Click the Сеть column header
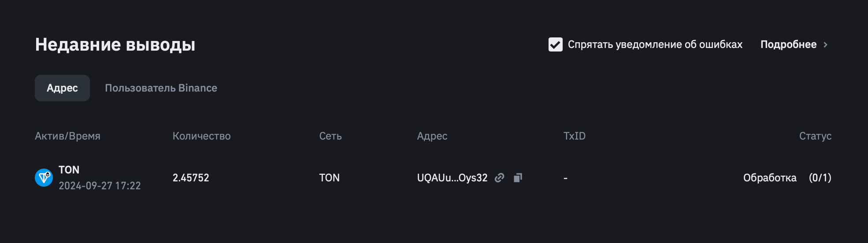868x243 pixels. point(330,136)
